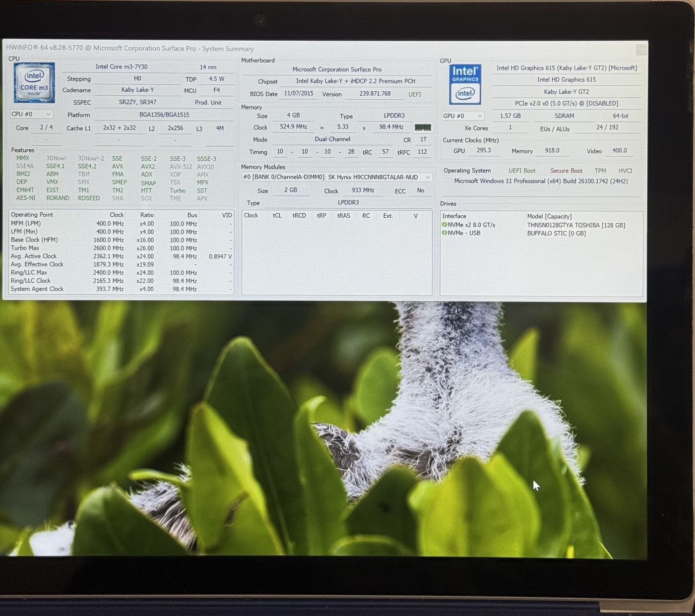Select the Turbo Max row

(x=121, y=248)
